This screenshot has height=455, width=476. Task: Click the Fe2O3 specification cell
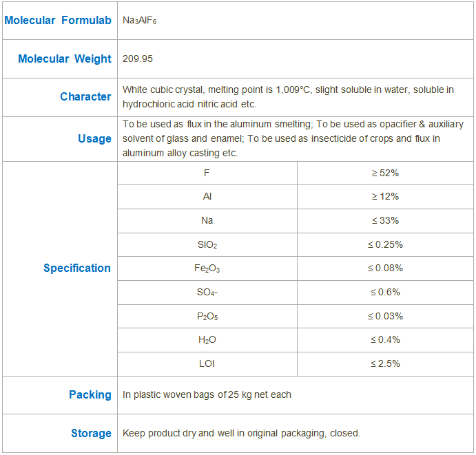pyautogui.click(x=207, y=268)
